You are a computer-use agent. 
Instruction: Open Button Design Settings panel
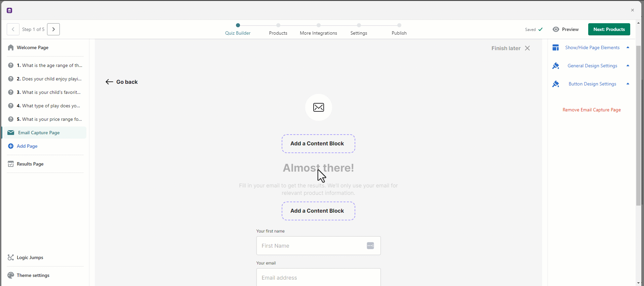(592, 84)
